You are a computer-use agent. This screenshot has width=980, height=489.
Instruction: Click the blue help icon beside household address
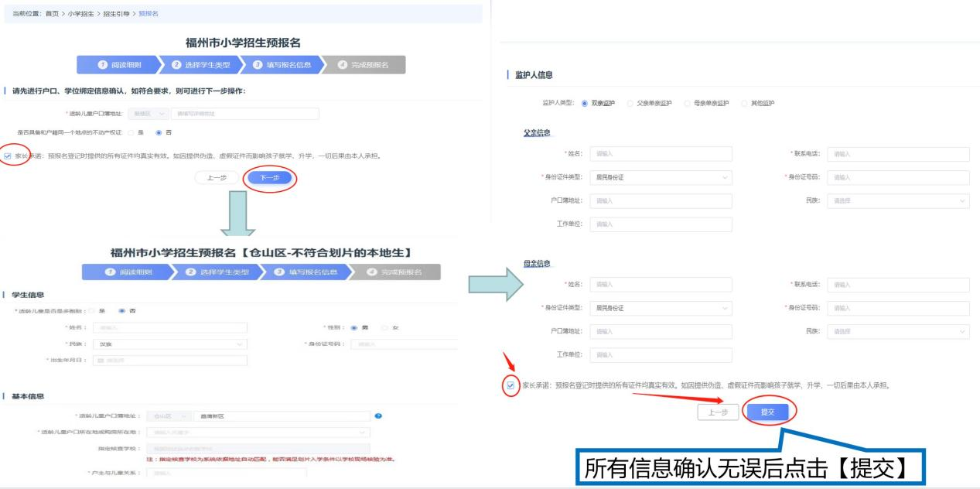[x=378, y=416]
